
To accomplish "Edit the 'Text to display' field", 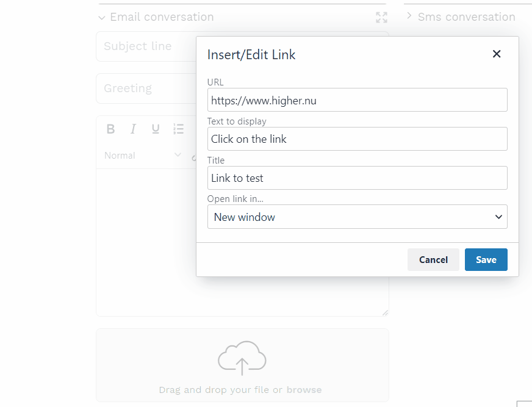I will (357, 139).
